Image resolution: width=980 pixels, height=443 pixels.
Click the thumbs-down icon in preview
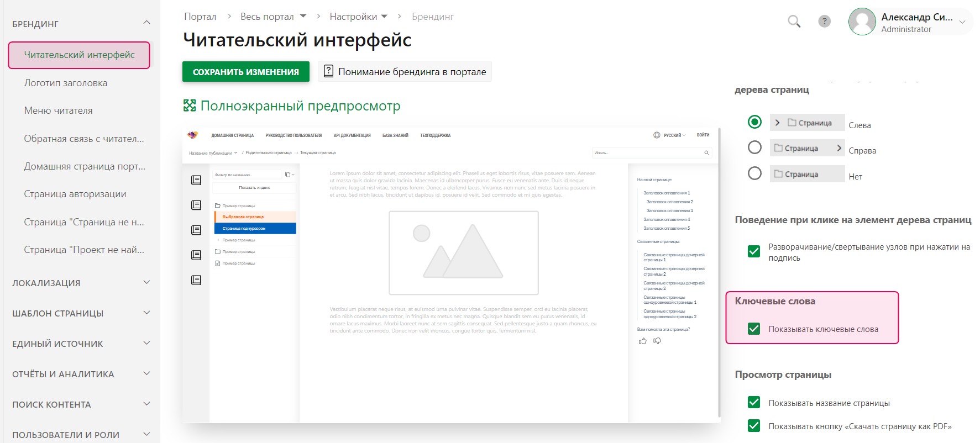(x=657, y=341)
